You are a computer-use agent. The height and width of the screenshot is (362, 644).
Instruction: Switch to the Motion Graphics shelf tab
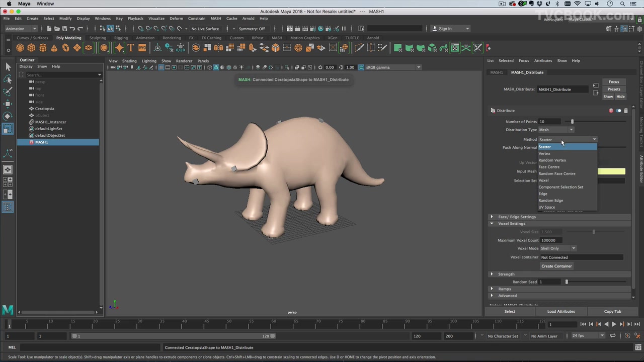(x=305, y=38)
